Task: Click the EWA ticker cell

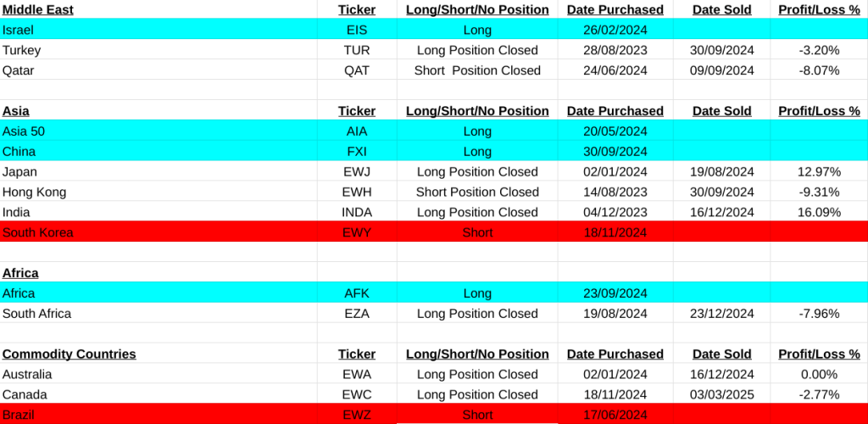Action: (357, 374)
